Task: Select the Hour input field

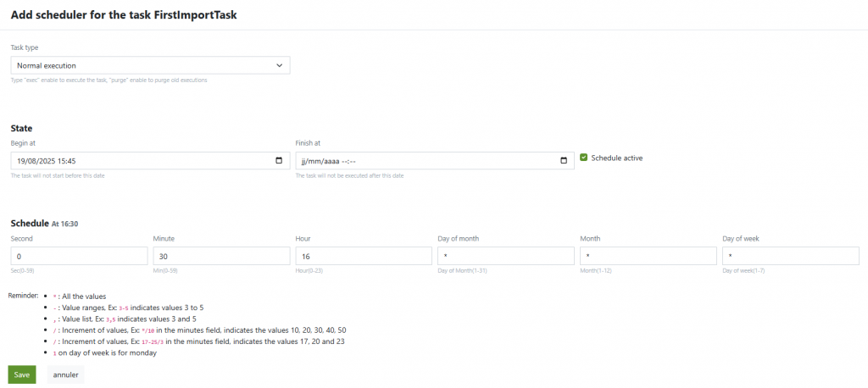Action: [364, 256]
